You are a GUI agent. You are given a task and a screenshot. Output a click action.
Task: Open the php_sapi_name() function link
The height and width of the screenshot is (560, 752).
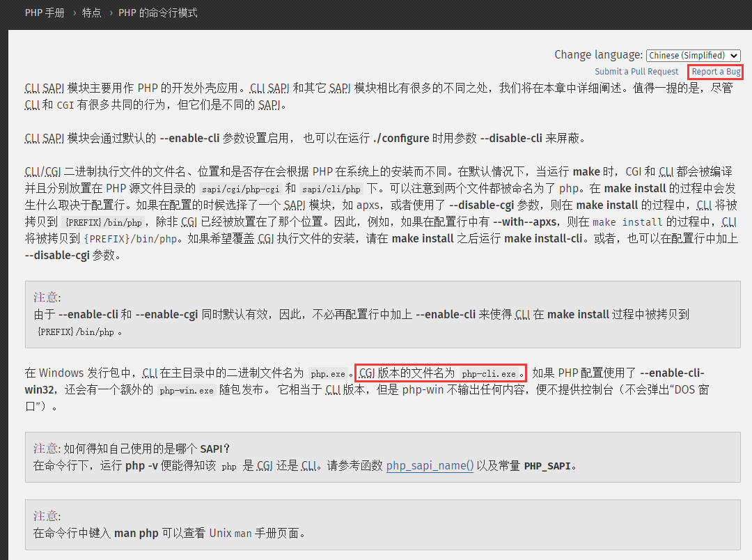point(430,466)
